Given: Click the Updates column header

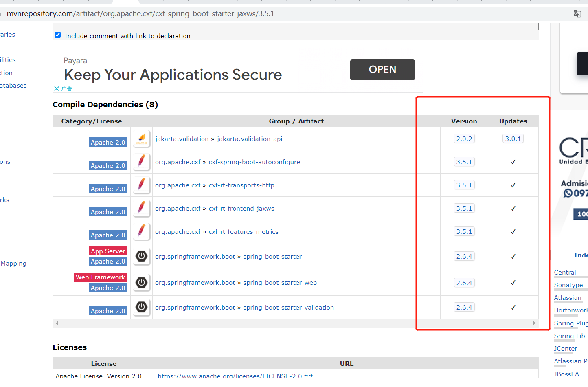Looking at the screenshot, I should pos(513,121).
